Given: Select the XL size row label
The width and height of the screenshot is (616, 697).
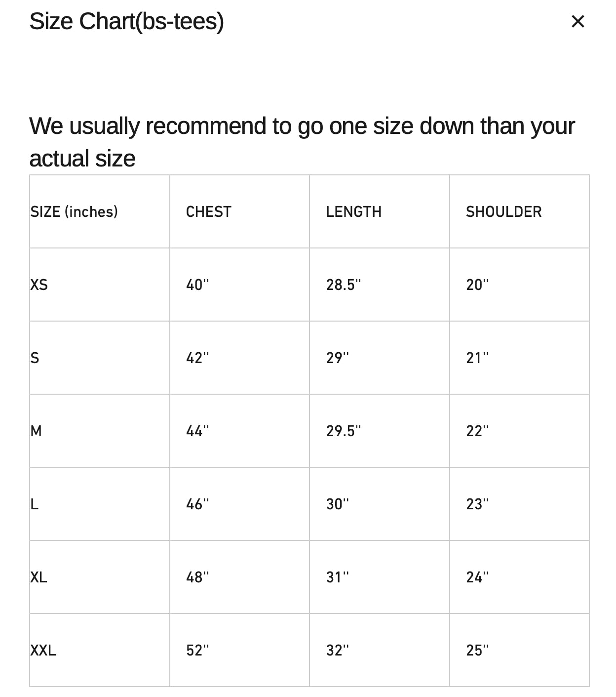Looking at the screenshot, I should click(x=38, y=577).
